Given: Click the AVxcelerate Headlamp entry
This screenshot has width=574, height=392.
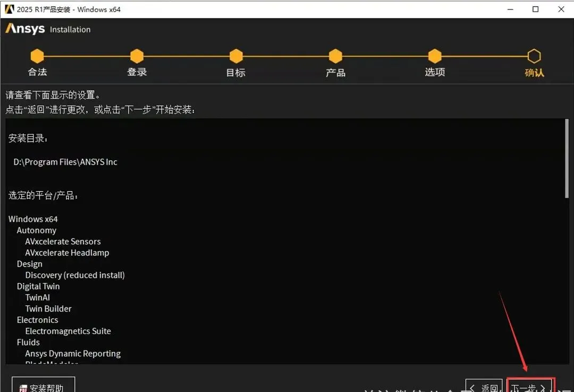Looking at the screenshot, I should 67,252.
